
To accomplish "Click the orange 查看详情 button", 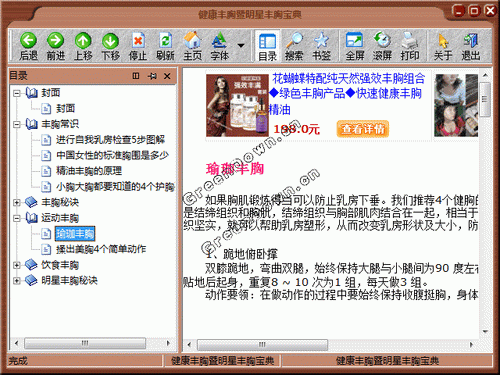I will (x=363, y=129).
